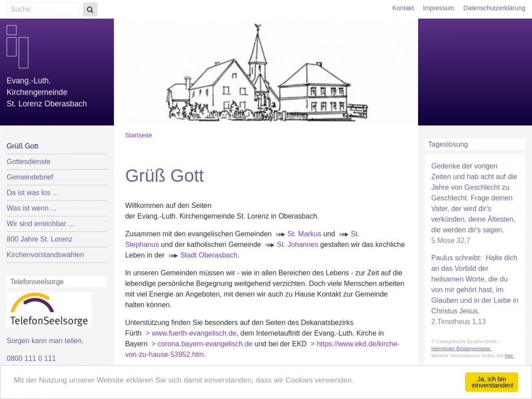Accept cookies with 'Ja, ich bin einverstanden!'
532x399 pixels.
[x=491, y=382]
